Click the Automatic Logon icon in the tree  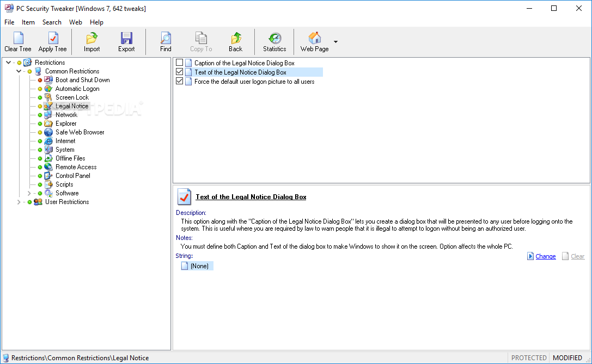click(48, 89)
